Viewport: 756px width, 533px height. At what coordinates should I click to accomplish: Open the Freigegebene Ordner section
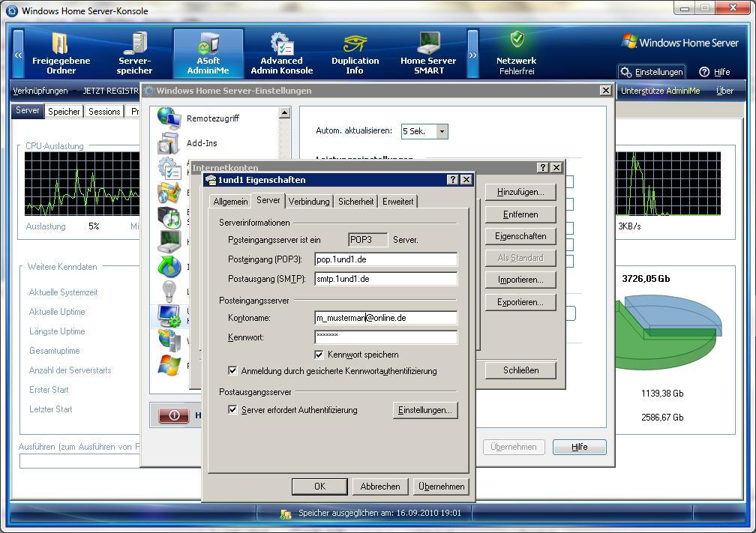61,53
